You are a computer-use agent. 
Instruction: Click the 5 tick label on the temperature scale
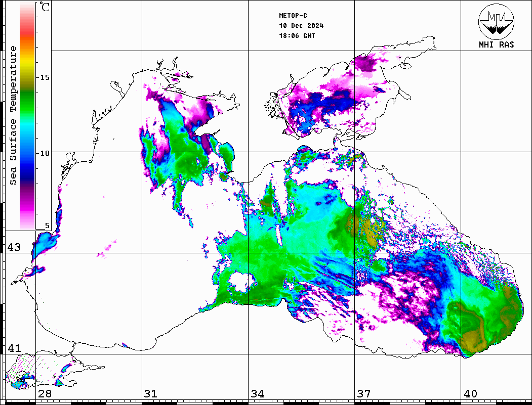[x=47, y=226]
